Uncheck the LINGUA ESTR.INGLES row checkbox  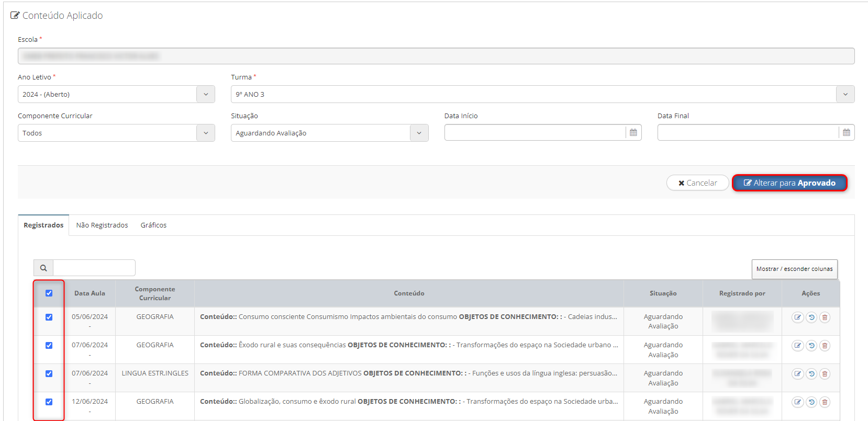[x=49, y=374]
